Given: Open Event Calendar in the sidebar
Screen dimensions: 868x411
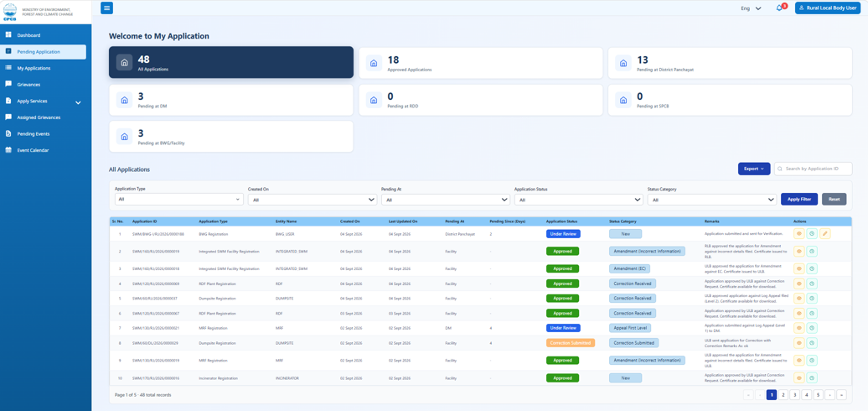Looking at the screenshot, I should 33,150.
